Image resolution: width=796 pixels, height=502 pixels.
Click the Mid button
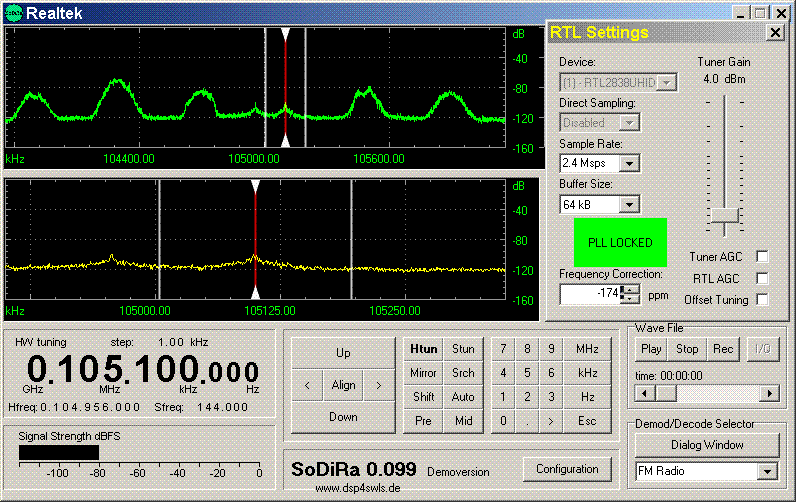pos(463,421)
